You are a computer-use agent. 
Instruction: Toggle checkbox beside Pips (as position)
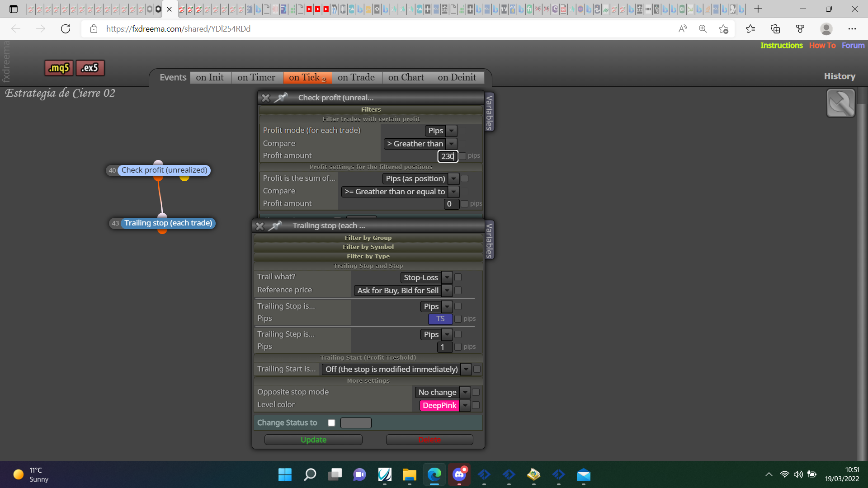[x=465, y=178]
